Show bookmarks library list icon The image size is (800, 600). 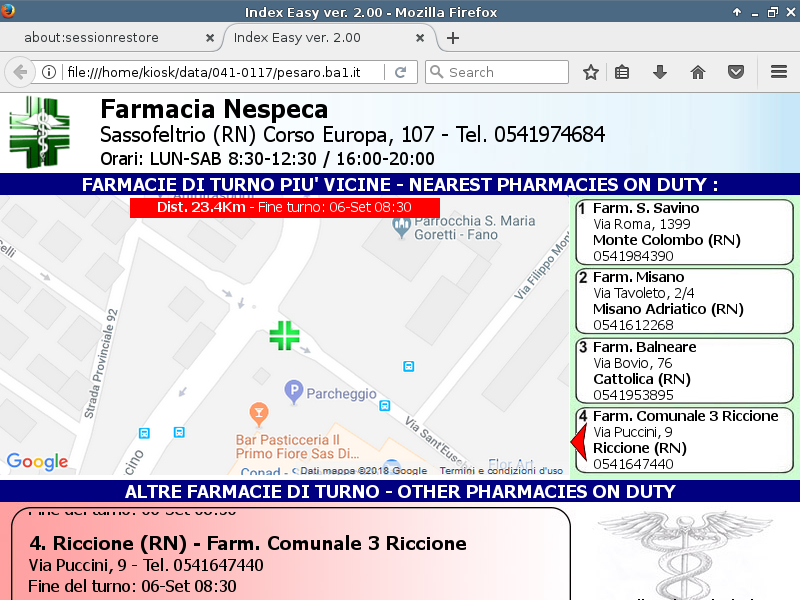coord(622,72)
